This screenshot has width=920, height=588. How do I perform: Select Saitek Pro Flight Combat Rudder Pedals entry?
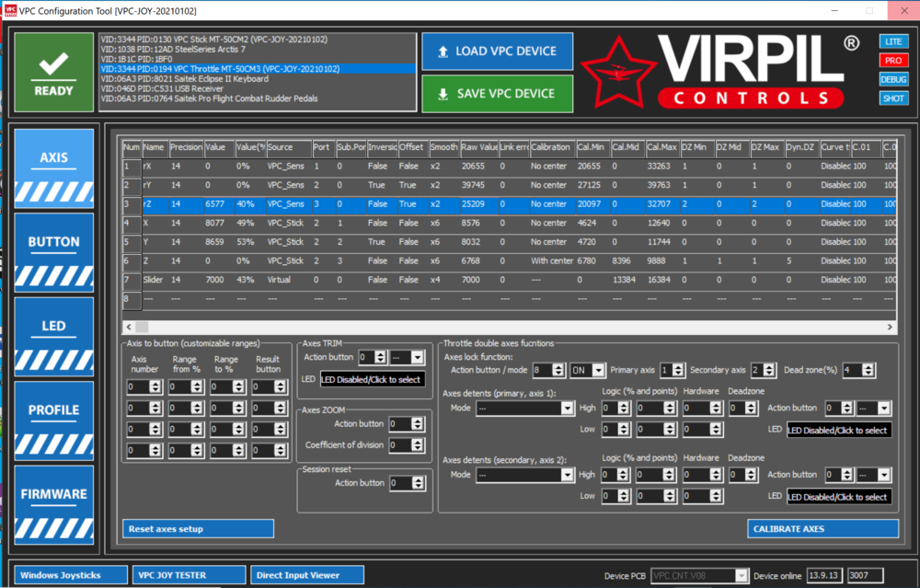coord(258,98)
